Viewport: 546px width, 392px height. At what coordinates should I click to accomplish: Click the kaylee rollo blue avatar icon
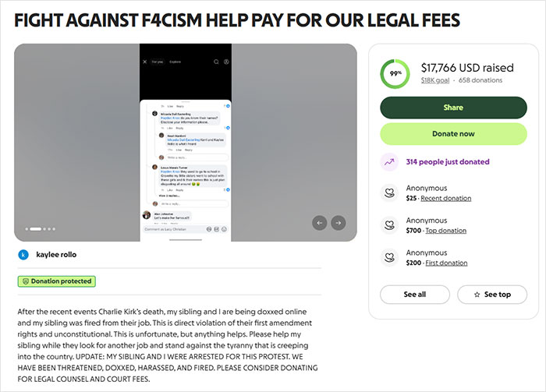pyautogui.click(x=23, y=255)
